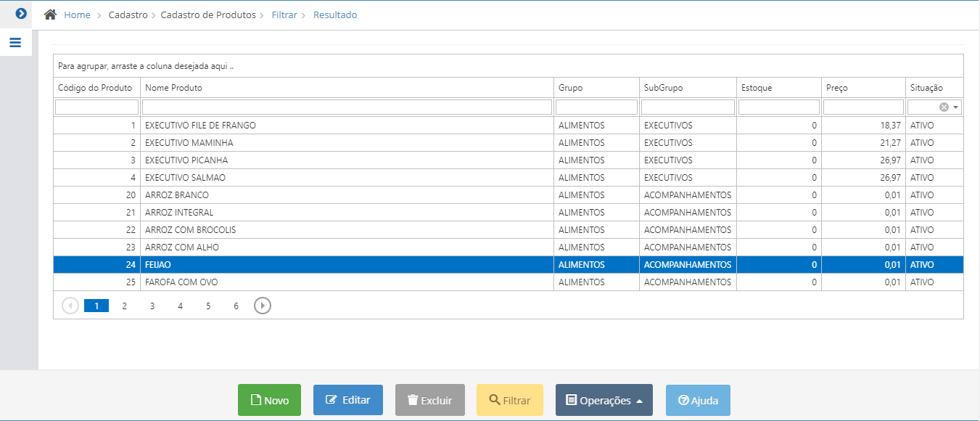Go to Filtrar breadcrumb link
The height and width of the screenshot is (421, 980).
(284, 15)
